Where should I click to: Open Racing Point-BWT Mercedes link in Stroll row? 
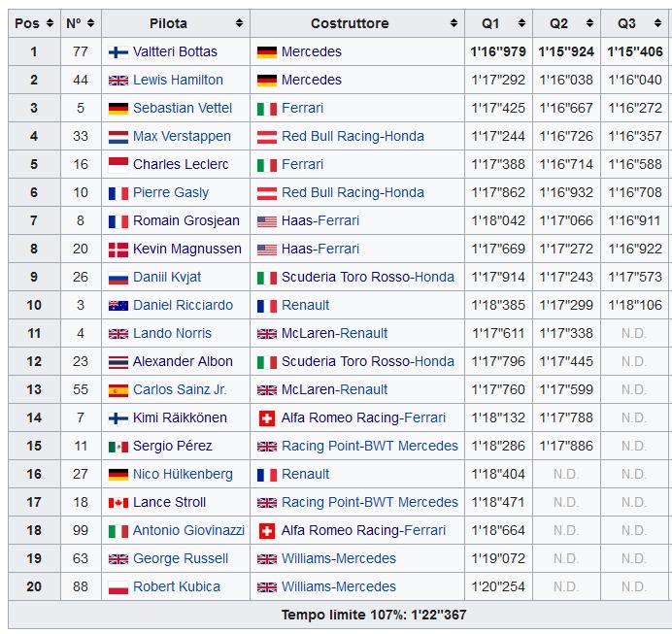(370, 503)
